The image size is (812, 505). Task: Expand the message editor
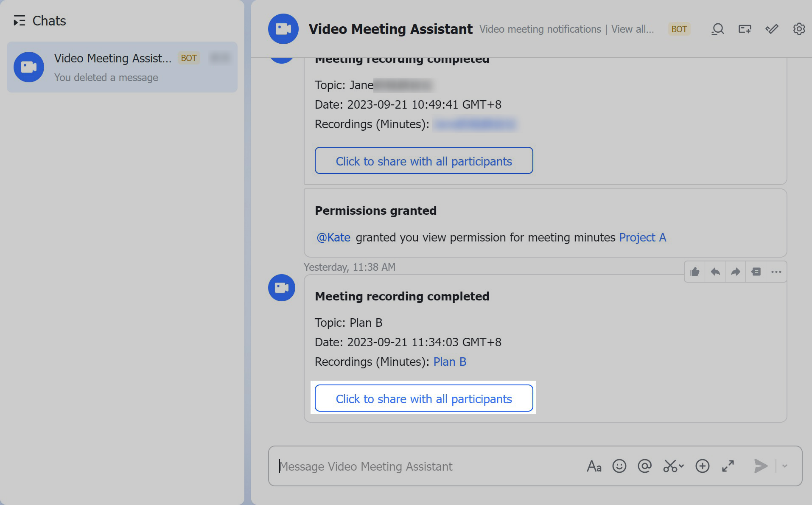tap(728, 466)
